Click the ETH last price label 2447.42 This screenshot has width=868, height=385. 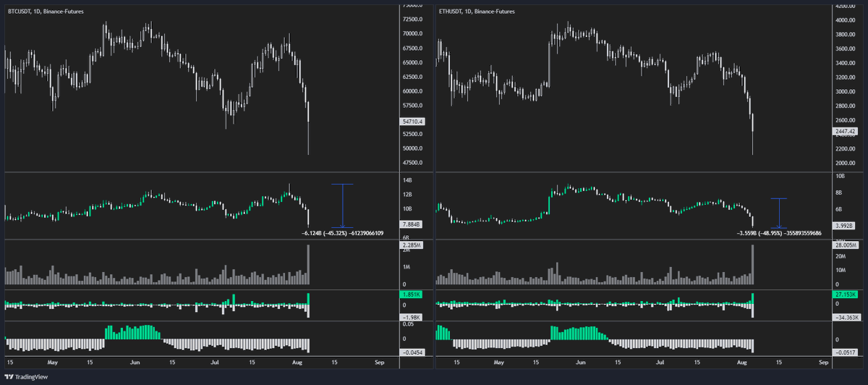coord(845,131)
